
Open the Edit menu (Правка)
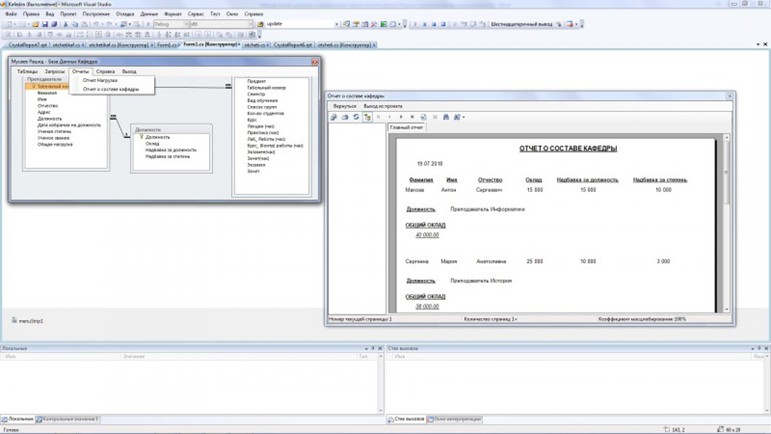click(x=31, y=14)
